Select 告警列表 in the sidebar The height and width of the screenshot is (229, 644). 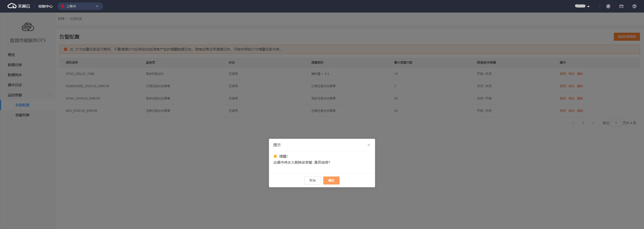click(x=22, y=115)
